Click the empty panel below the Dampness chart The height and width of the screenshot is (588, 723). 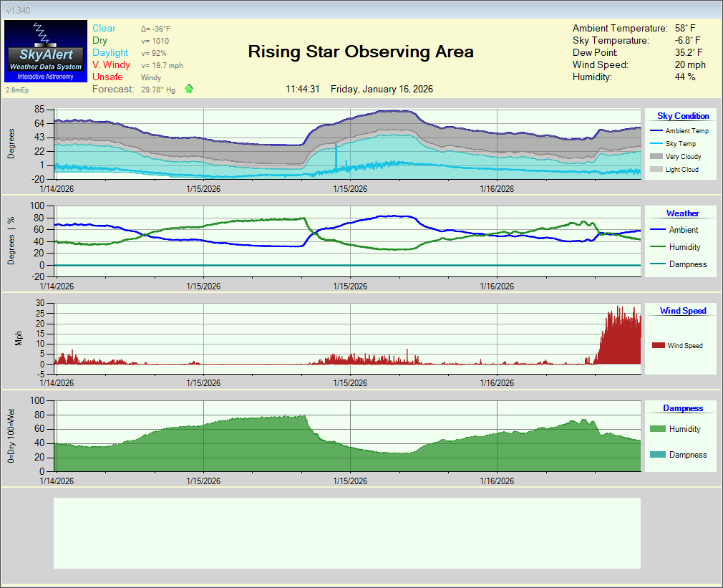[x=347, y=533]
